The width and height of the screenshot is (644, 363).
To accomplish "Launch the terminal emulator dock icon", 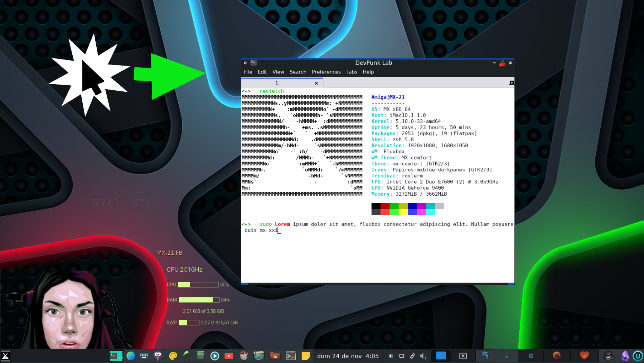I will pyautogui.click(x=291, y=356).
